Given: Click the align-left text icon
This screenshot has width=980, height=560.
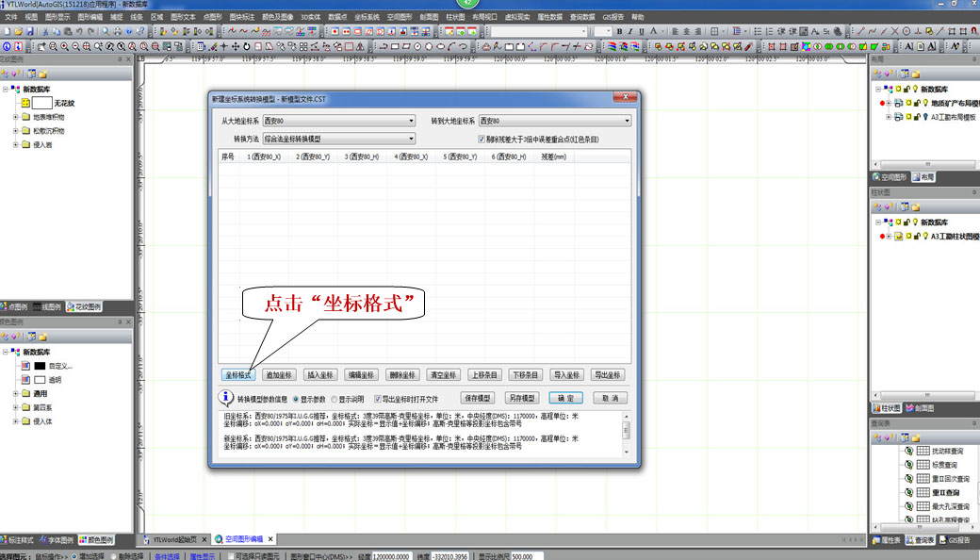Looking at the screenshot, I should coord(675,30).
